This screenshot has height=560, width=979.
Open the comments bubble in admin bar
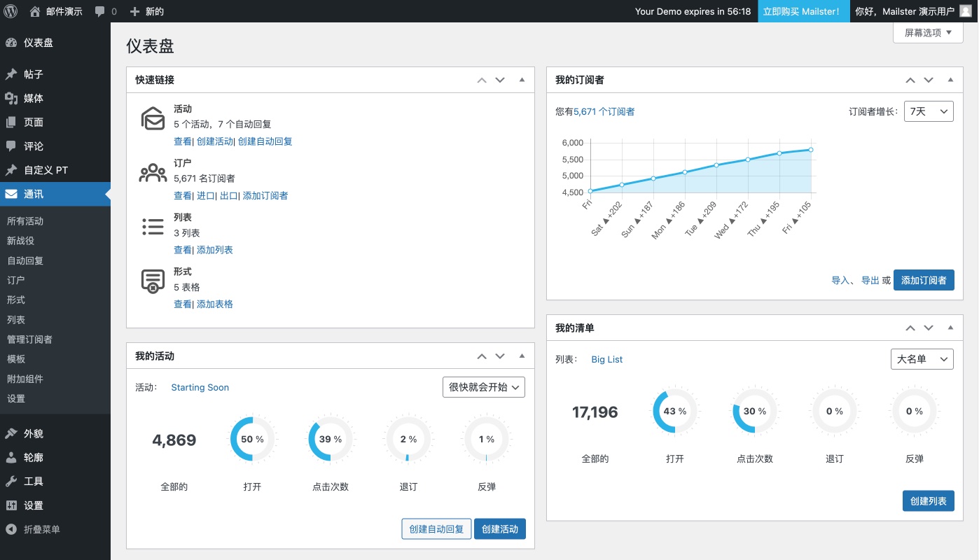click(x=100, y=11)
